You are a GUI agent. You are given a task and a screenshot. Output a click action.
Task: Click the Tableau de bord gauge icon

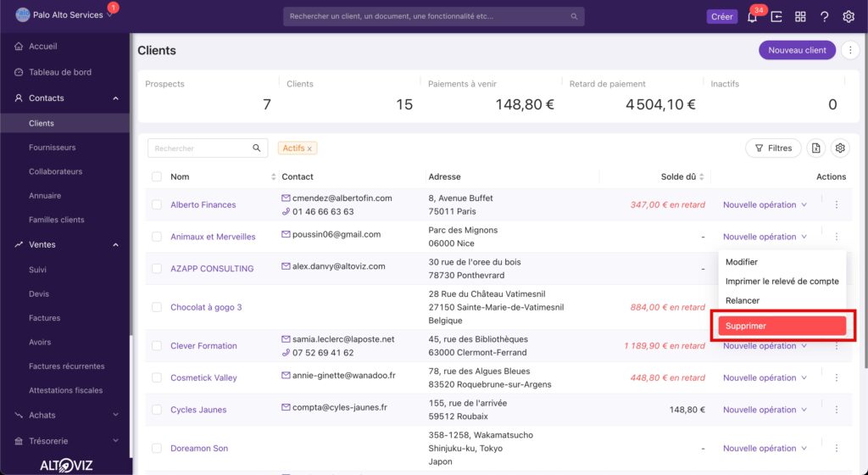click(19, 73)
